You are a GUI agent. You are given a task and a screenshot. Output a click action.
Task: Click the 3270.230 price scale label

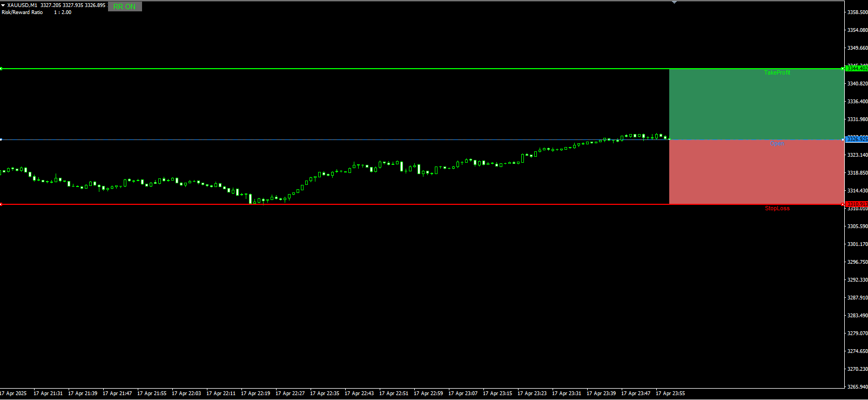pyautogui.click(x=857, y=369)
